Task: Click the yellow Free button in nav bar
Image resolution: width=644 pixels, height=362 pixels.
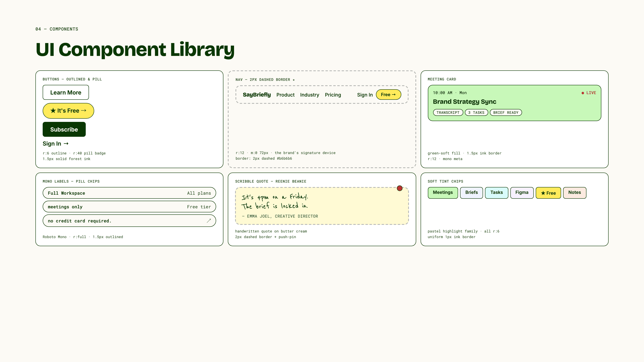Action: pyautogui.click(x=388, y=95)
